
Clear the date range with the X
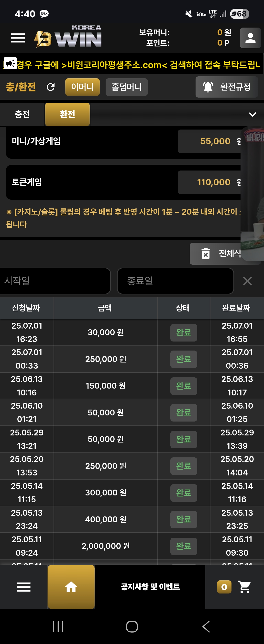click(247, 281)
